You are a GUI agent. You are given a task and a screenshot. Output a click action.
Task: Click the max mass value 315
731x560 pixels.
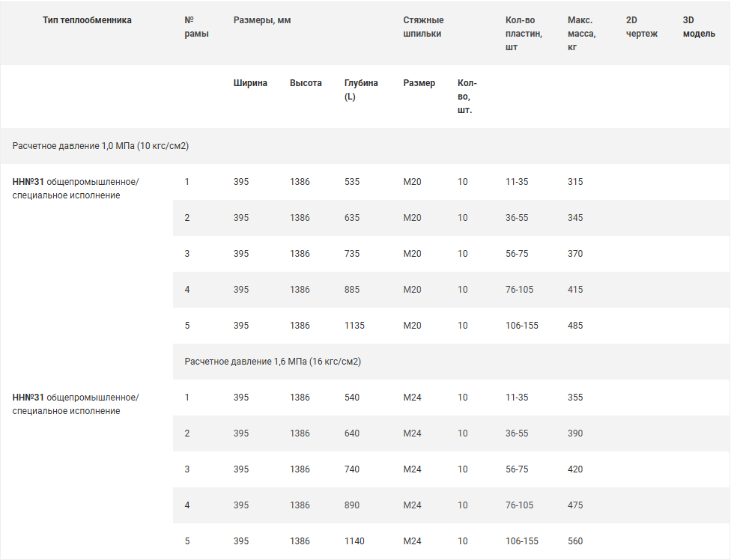(575, 182)
